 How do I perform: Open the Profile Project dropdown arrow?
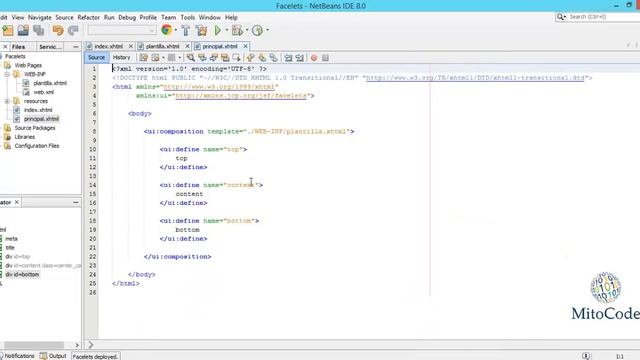pyautogui.click(x=267, y=30)
